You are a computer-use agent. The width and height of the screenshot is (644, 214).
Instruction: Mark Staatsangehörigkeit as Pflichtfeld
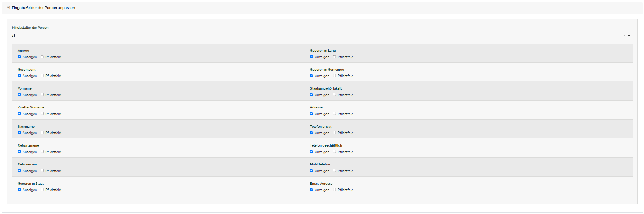click(x=334, y=95)
